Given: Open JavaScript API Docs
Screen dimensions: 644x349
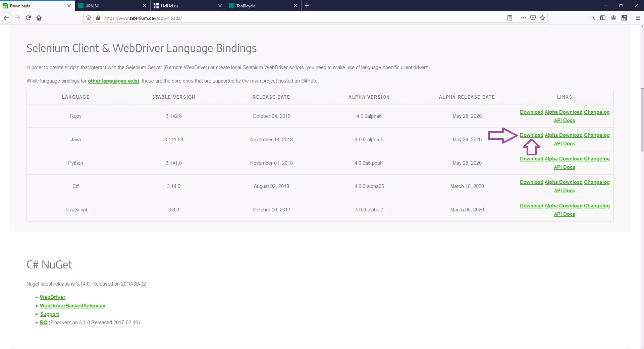Looking at the screenshot, I should (565, 214).
